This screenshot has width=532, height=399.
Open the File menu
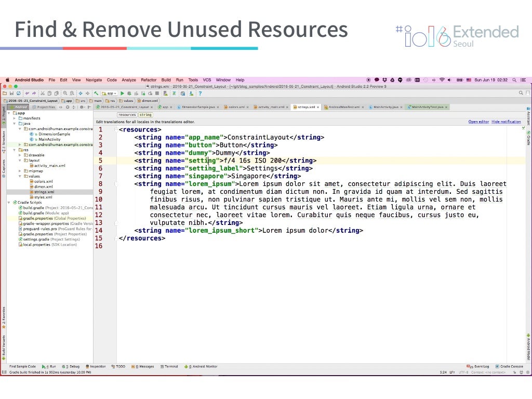tap(51, 80)
